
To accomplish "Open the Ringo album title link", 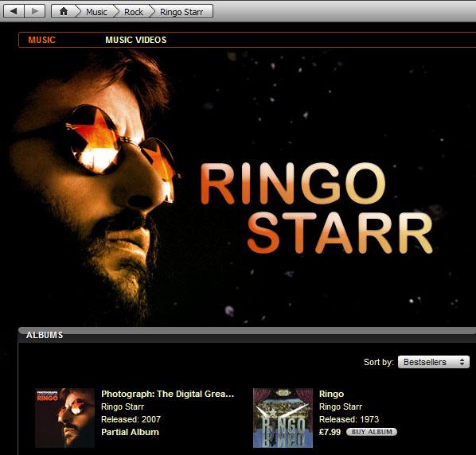I will [331, 394].
